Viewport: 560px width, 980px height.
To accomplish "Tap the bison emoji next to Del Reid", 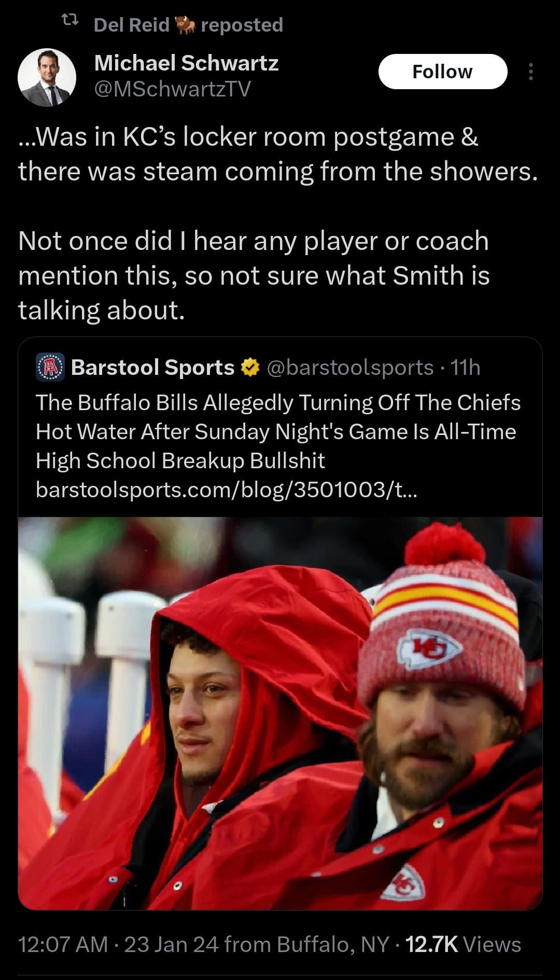I will [185, 24].
